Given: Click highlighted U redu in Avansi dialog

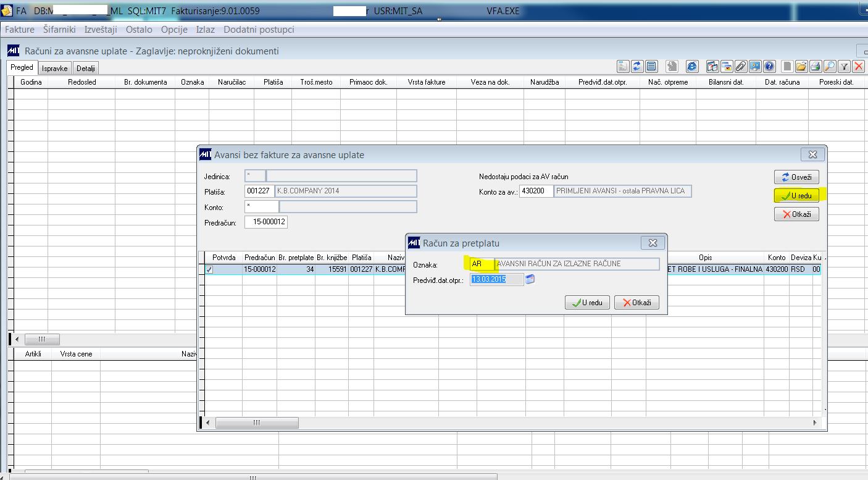Looking at the screenshot, I should coord(796,195).
